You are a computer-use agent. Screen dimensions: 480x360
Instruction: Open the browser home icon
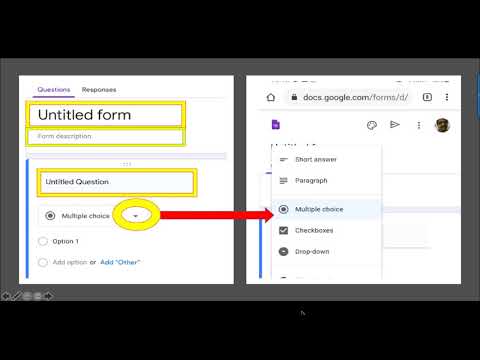[271, 97]
